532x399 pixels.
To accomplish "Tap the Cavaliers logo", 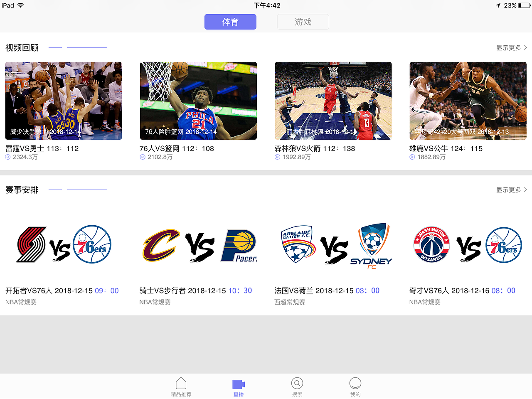I will (x=161, y=245).
